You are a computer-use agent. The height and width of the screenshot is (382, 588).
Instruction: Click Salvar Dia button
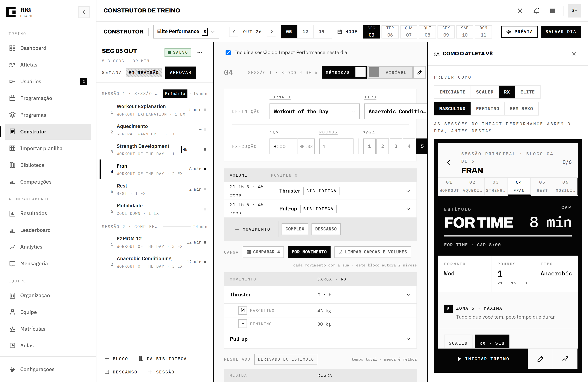(561, 32)
